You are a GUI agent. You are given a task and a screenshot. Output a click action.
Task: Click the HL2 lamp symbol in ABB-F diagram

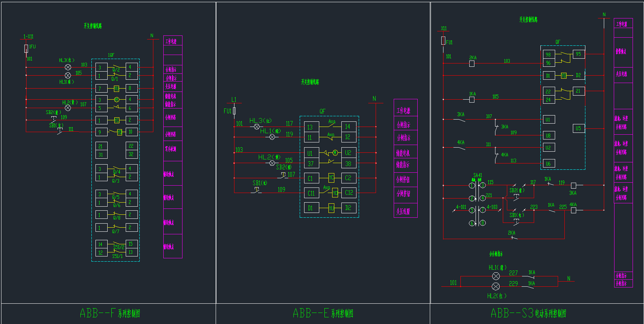click(68, 108)
